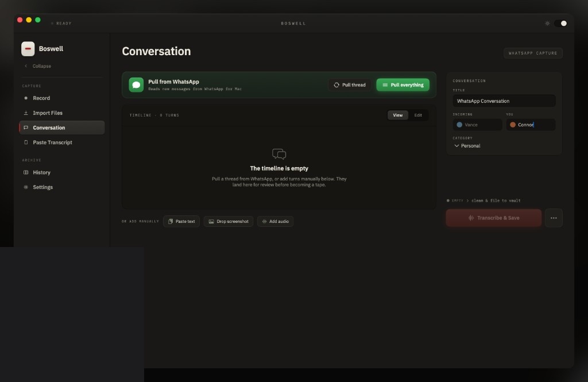The width and height of the screenshot is (588, 382).
Task: Click the History book icon
Action: point(26,172)
